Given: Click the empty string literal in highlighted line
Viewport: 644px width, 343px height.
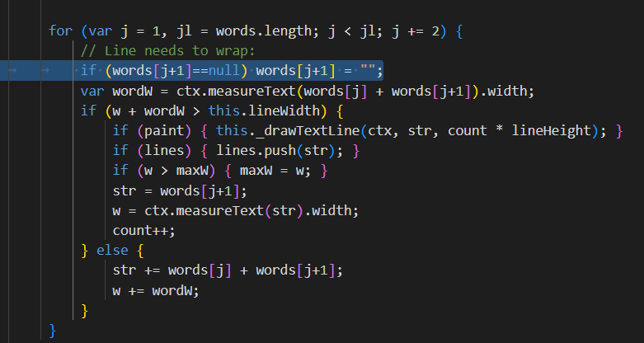Looking at the screenshot, I should (x=367, y=70).
